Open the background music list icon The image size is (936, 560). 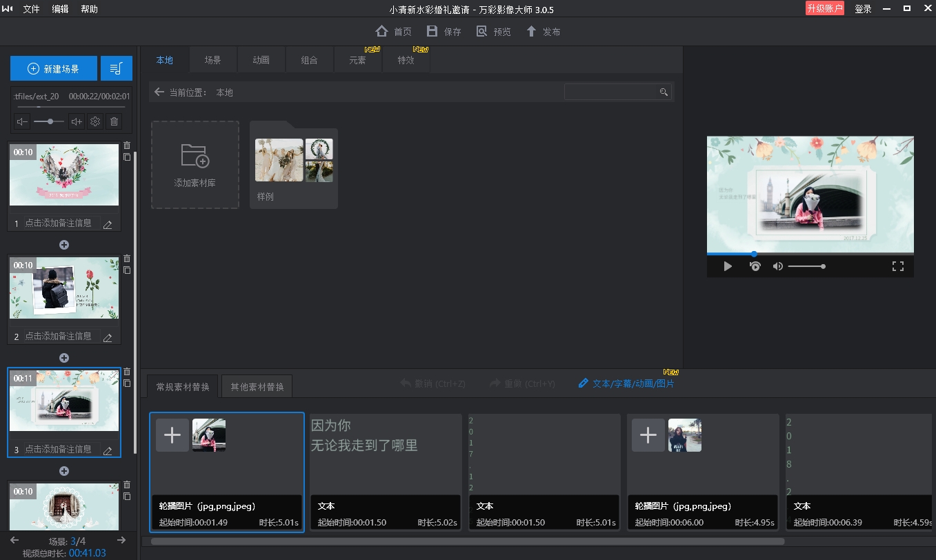116,68
